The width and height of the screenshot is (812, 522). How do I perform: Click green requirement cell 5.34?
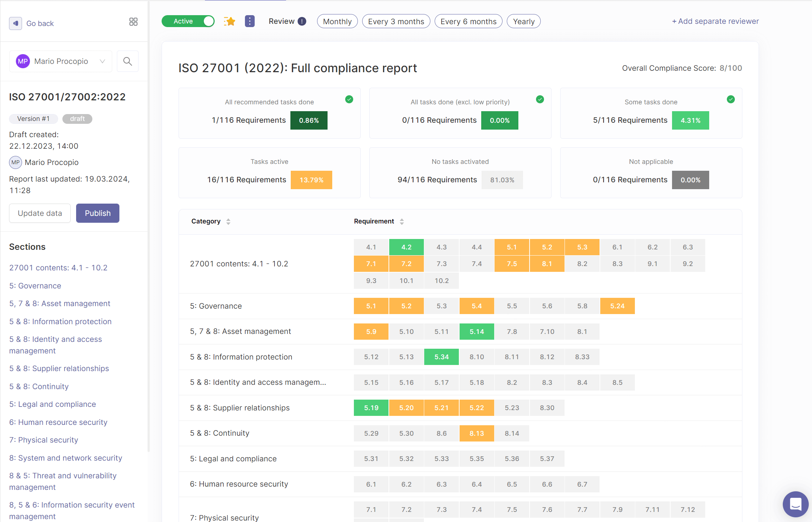(442, 357)
